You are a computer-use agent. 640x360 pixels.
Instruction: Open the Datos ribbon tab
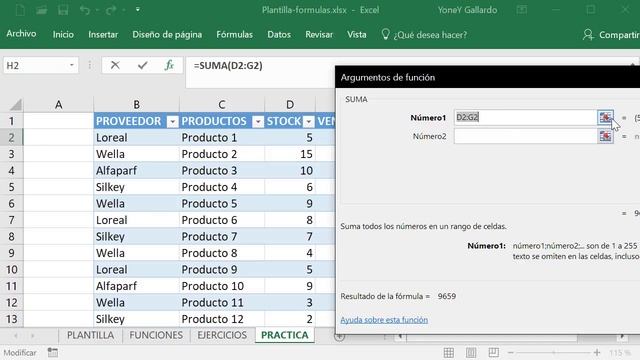[x=279, y=34]
